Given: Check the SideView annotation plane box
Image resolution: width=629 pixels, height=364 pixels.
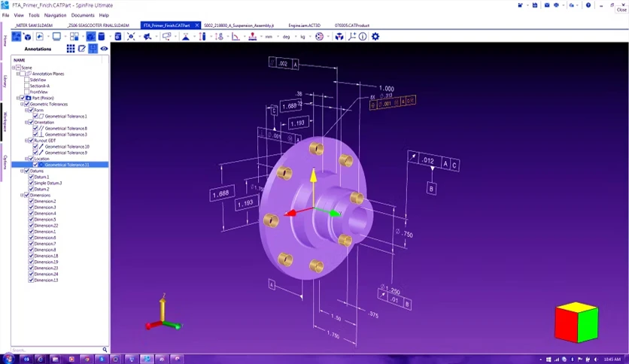Looking at the screenshot, I should 27,80.
